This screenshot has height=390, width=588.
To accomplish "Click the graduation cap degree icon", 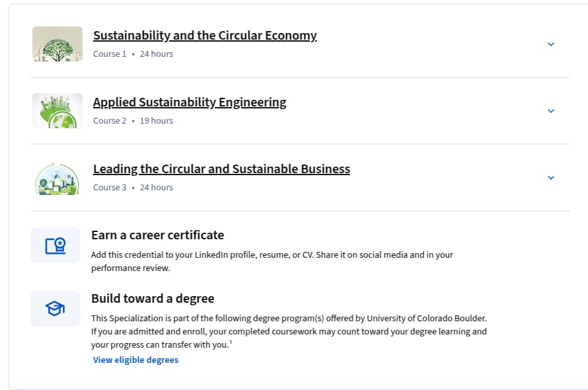I will coord(55,309).
